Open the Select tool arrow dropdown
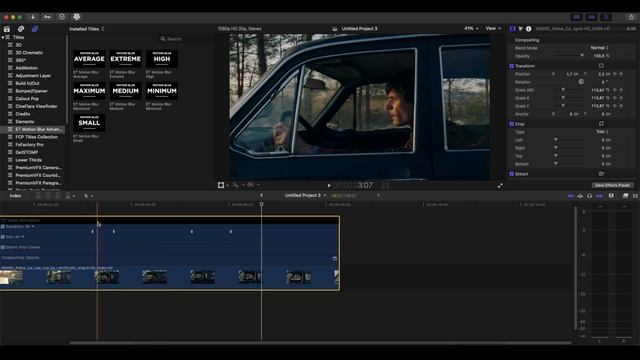The image size is (640, 360). pyautogui.click(x=88, y=196)
